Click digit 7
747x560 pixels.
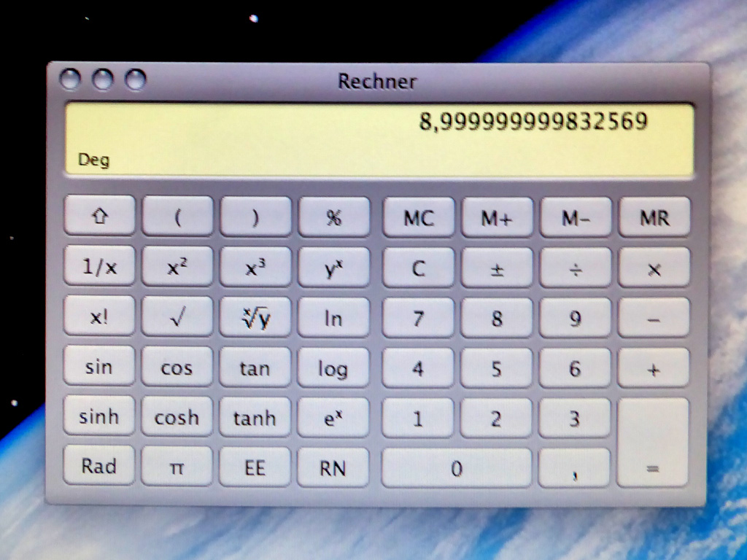point(418,318)
